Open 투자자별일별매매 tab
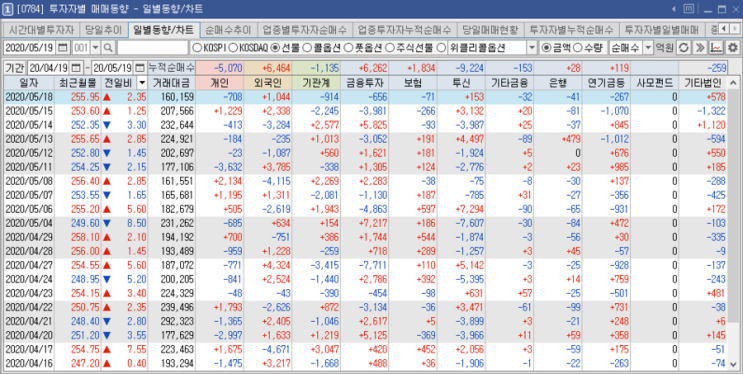Viewport: 743px width, 374px height. 661,29
